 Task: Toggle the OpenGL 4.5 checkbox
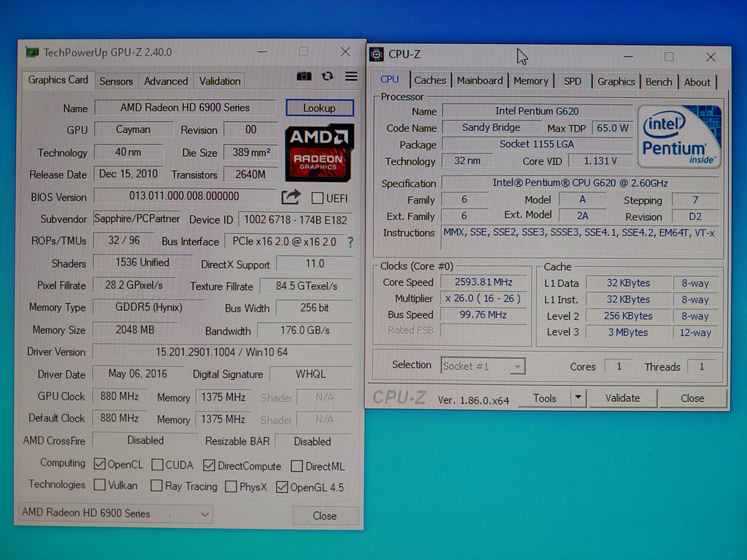(x=282, y=487)
